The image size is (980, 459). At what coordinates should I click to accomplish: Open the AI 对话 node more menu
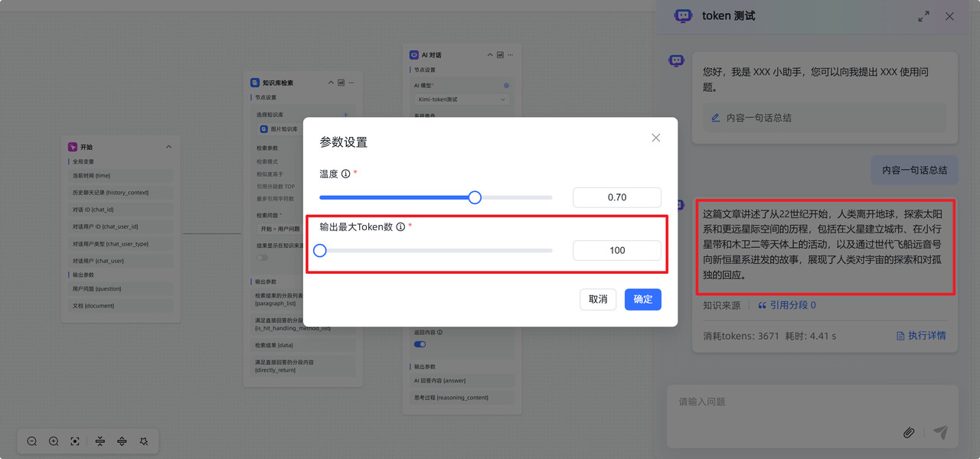pos(511,55)
